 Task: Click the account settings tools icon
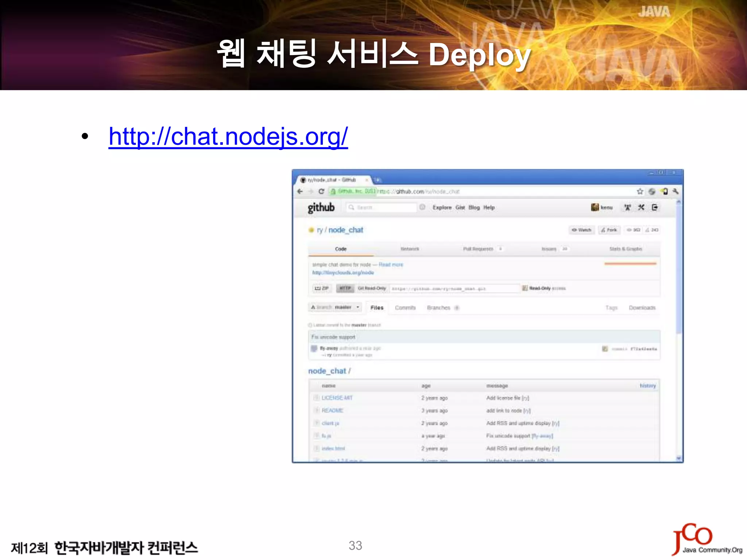[641, 207]
